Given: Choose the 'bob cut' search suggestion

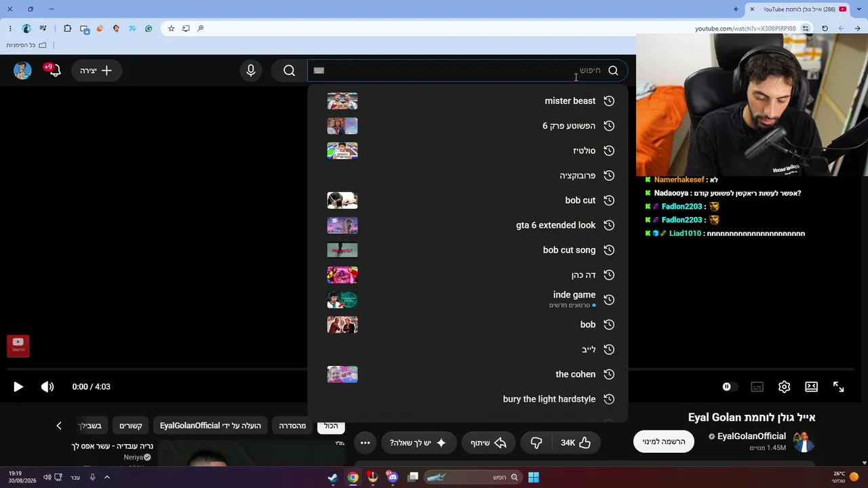Looking at the screenshot, I should pos(468,201).
